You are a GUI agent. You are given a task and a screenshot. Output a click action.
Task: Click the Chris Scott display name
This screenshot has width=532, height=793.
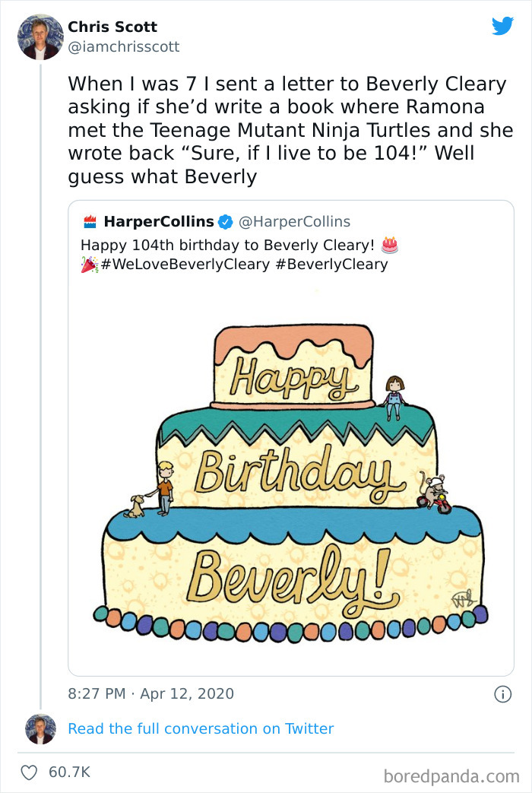tap(112, 27)
